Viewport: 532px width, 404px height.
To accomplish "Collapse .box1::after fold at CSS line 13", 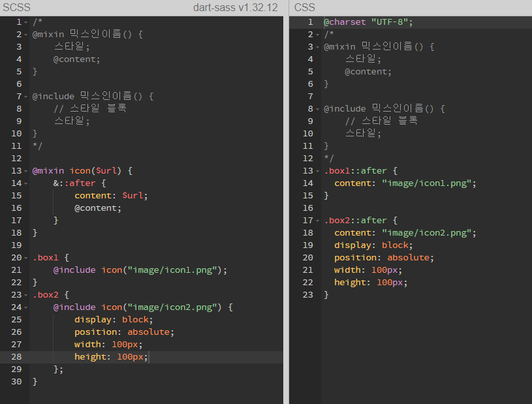I will click(x=318, y=171).
